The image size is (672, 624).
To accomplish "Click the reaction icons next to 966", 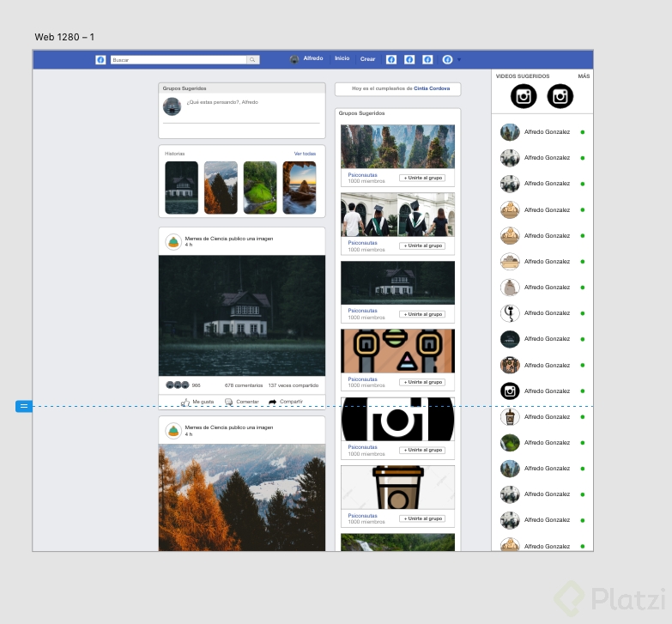I will click(x=178, y=385).
